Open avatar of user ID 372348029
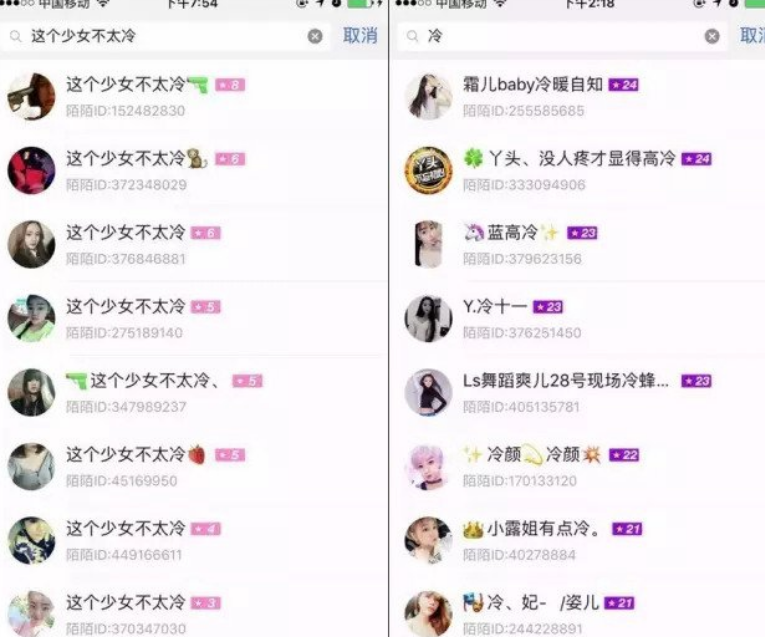This screenshot has width=765, height=637. tap(31, 171)
